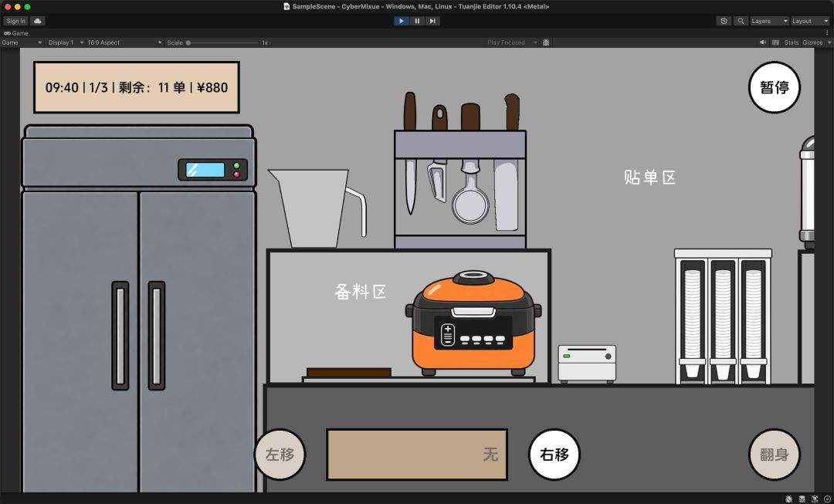Open the Layers dropdown
Image resolution: width=834 pixels, height=504 pixels.
769,21
